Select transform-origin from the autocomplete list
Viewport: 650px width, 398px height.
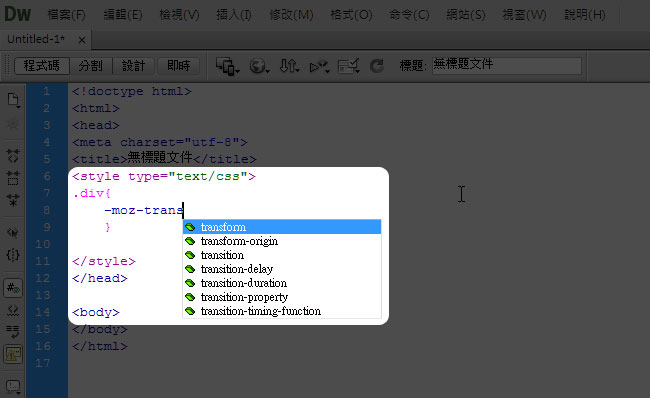[x=282, y=241]
